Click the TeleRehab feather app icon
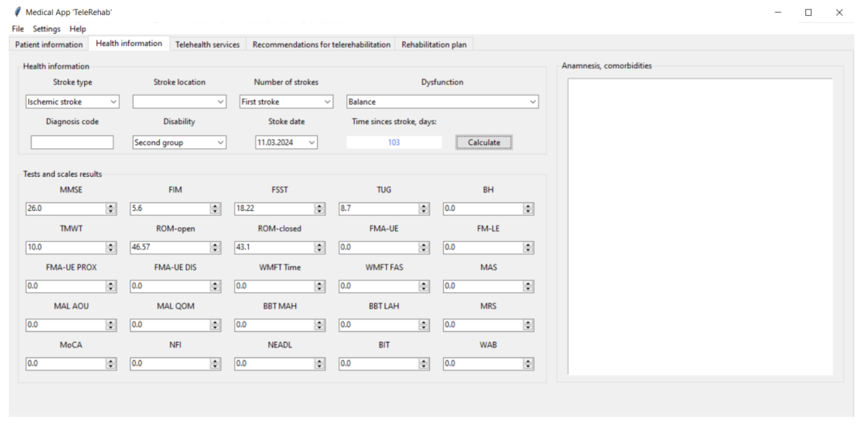Image resolution: width=868 pixels, height=428 pixels. [18, 12]
